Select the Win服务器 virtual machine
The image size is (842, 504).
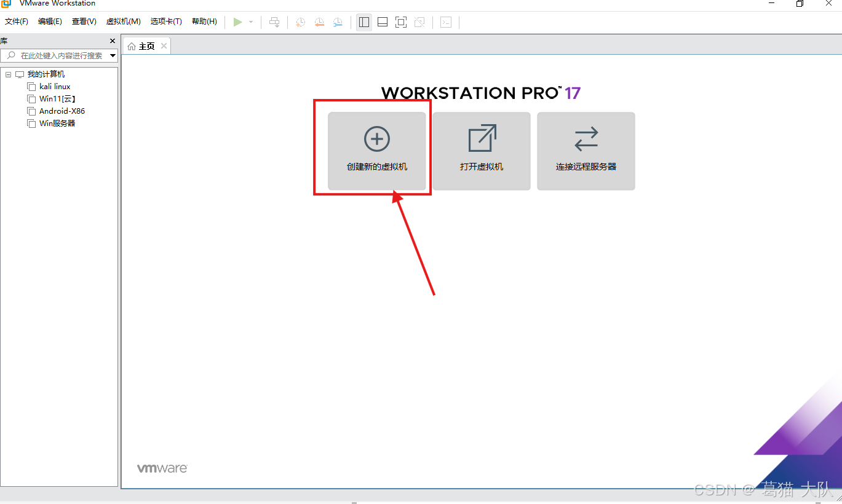click(57, 124)
